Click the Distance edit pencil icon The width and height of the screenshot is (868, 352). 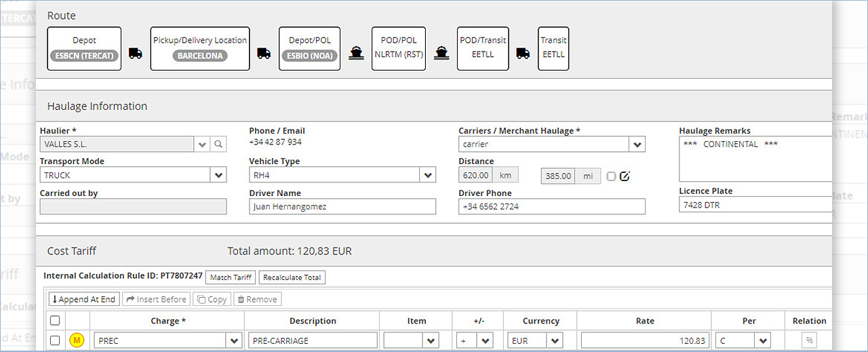coord(625,176)
